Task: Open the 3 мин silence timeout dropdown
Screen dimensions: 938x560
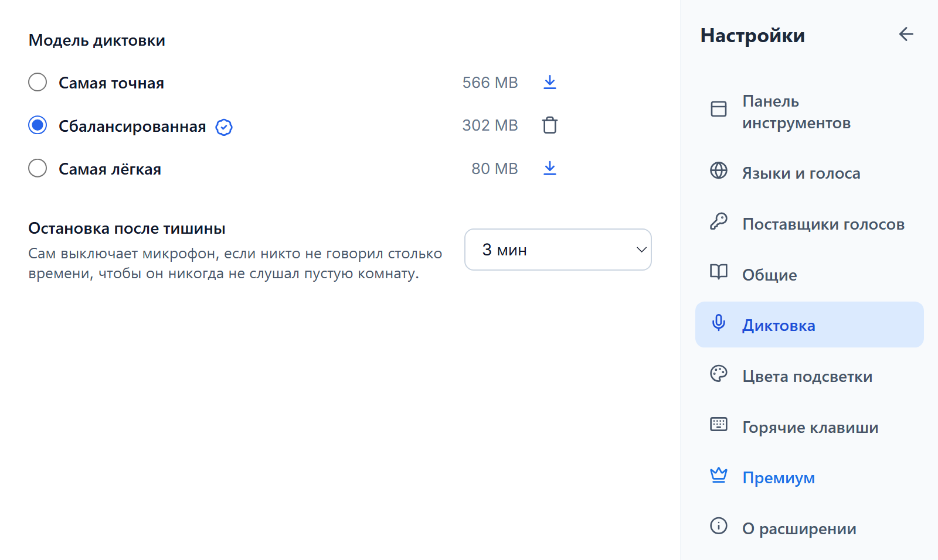Action: 558,250
